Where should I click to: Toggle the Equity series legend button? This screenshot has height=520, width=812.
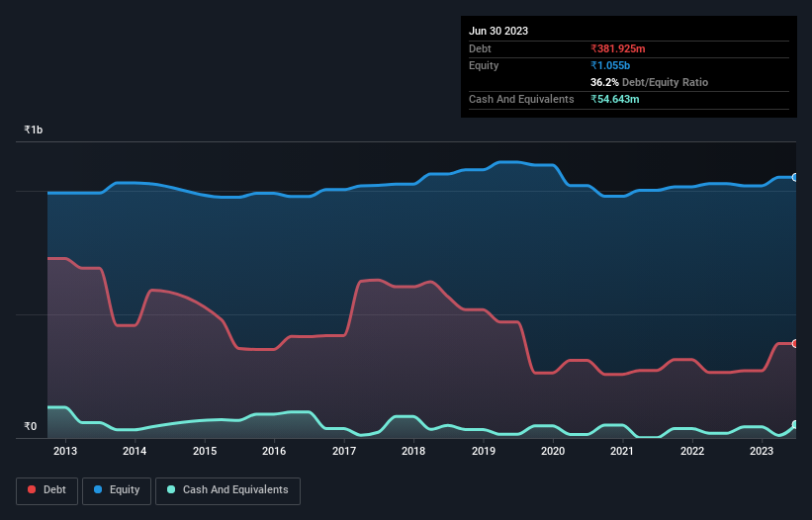(117, 490)
